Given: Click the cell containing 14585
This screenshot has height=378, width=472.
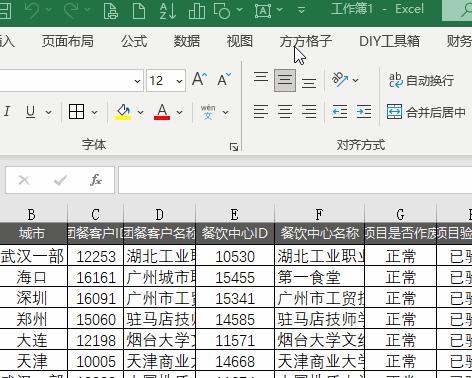Looking at the screenshot, I should [x=235, y=319].
